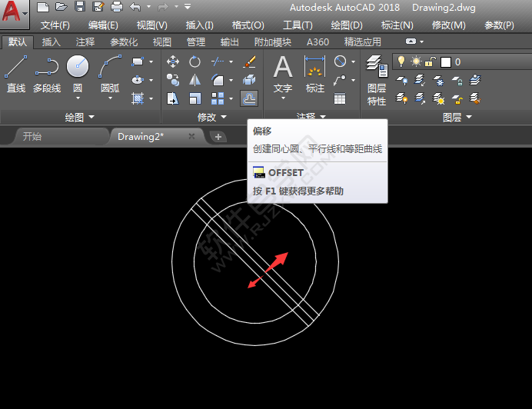Switch to the 参数化 ribbon tab
Viewport: 532px width, 409px height.
124,42
